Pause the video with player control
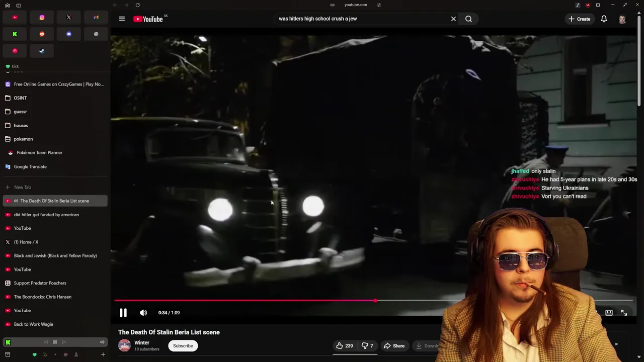Viewport: 644px width, 362px height. click(123, 313)
